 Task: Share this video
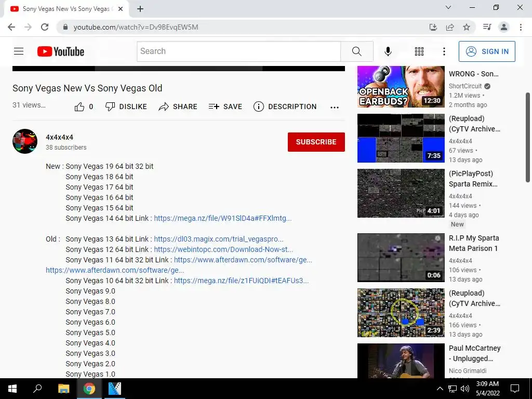tap(178, 107)
